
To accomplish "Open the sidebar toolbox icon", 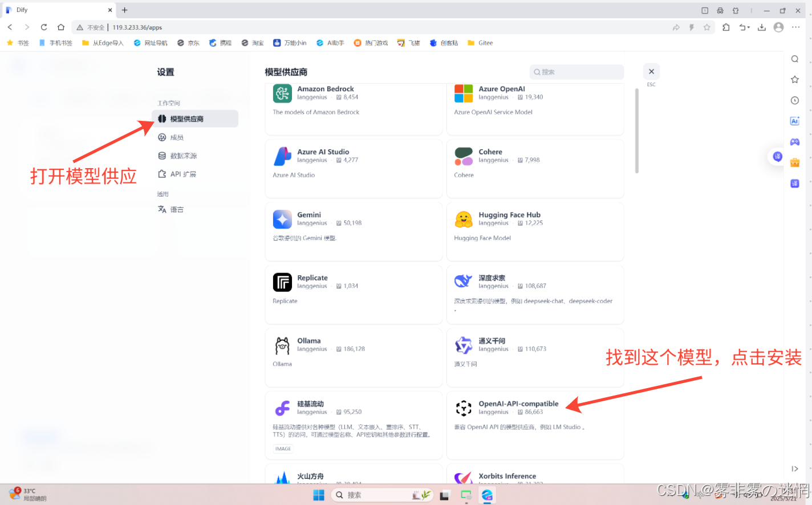I will (794, 162).
